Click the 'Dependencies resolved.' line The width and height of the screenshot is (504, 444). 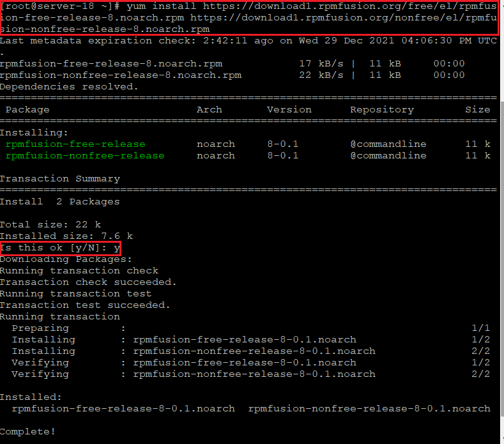(69, 87)
